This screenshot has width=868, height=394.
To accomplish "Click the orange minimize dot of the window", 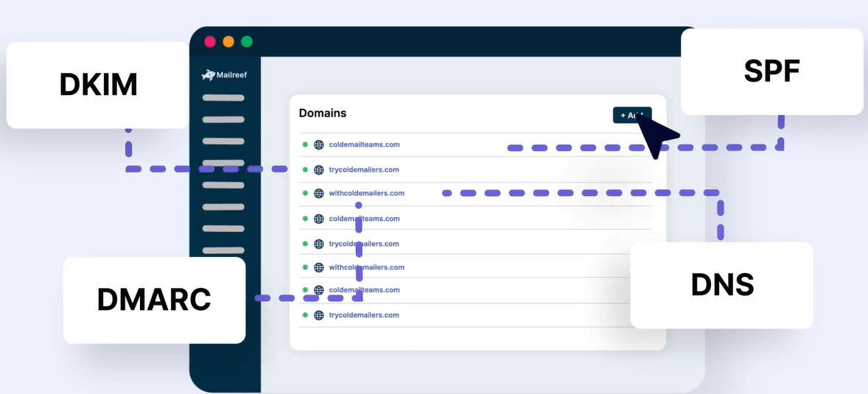I will (x=228, y=41).
